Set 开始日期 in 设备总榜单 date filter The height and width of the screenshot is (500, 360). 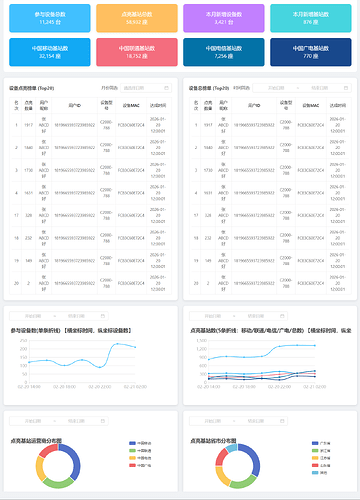point(276,88)
